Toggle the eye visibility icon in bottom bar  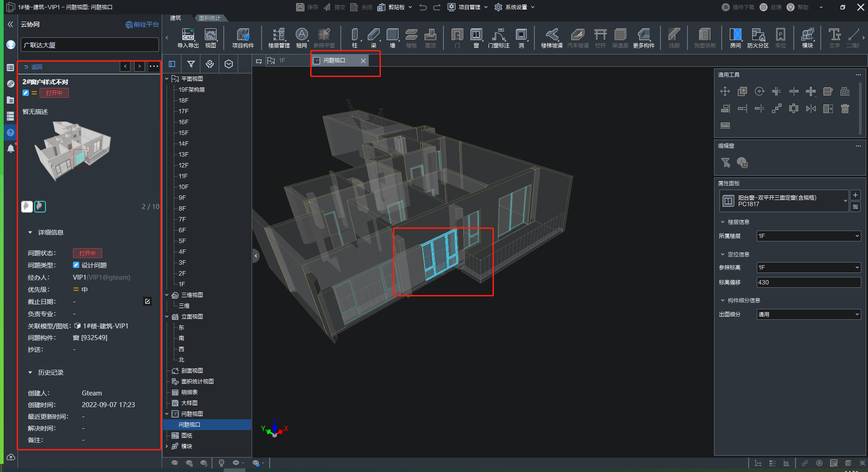[236, 463]
